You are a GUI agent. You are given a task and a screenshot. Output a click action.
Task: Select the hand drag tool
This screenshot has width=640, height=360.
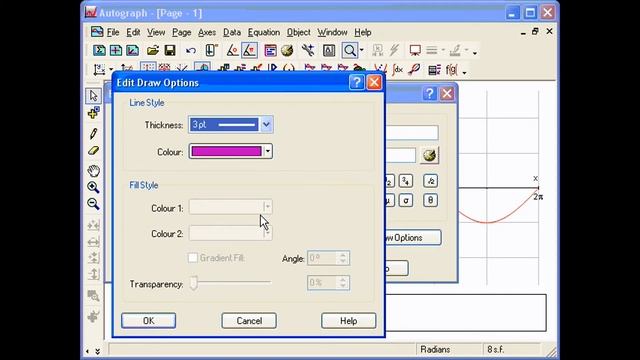[93, 170]
